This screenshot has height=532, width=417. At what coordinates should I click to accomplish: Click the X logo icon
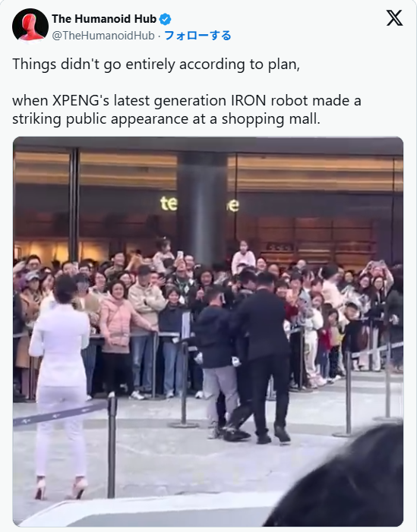pos(394,18)
